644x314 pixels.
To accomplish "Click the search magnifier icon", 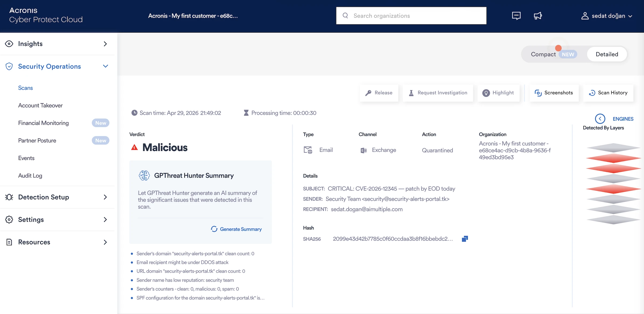I will pos(345,16).
